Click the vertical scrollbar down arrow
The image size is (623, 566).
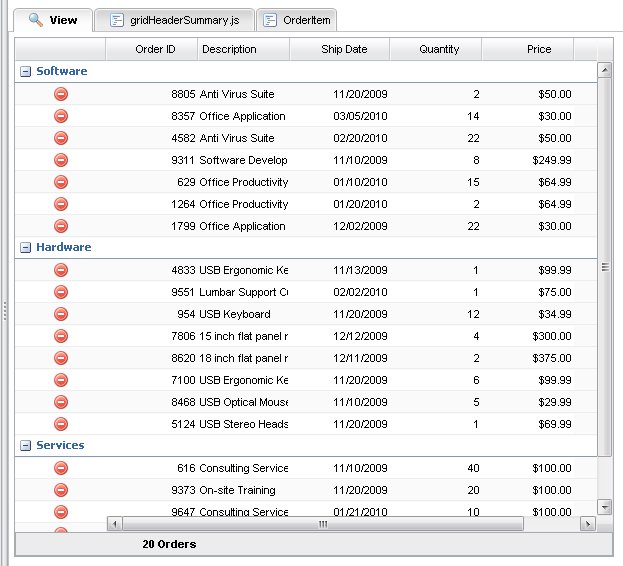[x=604, y=507]
